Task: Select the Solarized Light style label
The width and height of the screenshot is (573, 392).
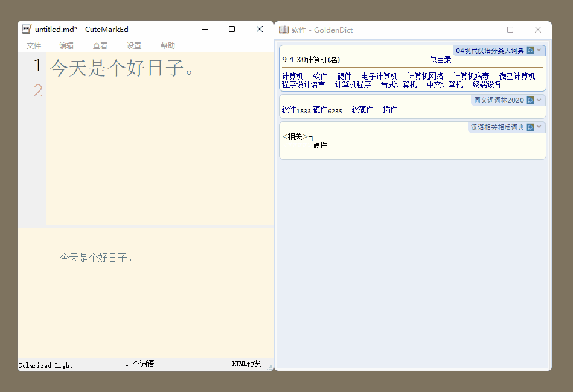Action: tap(45, 365)
